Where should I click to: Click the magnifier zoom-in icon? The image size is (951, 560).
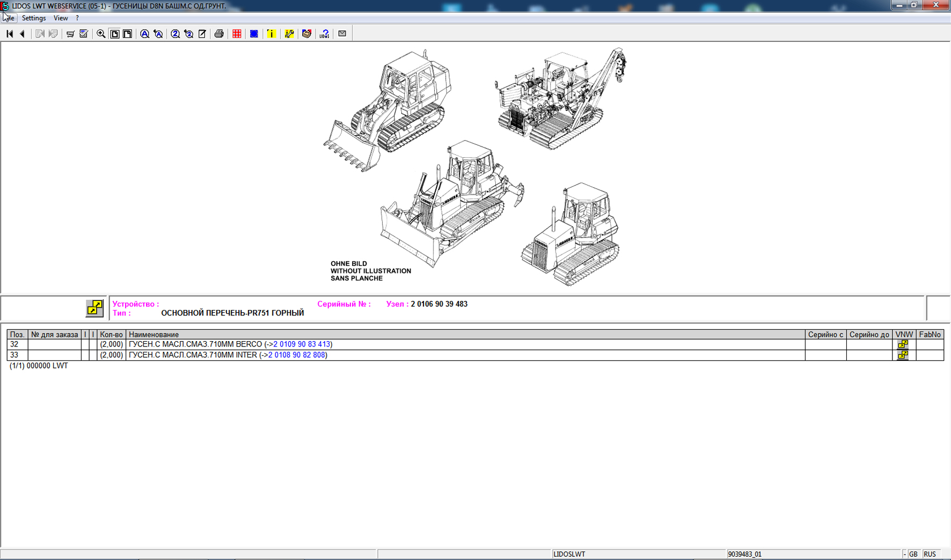101,34
